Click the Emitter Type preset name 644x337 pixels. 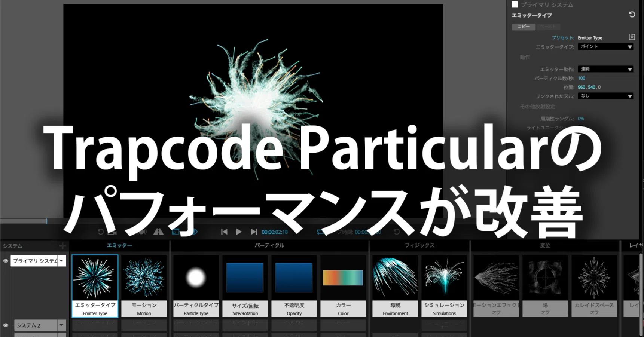[x=590, y=37]
